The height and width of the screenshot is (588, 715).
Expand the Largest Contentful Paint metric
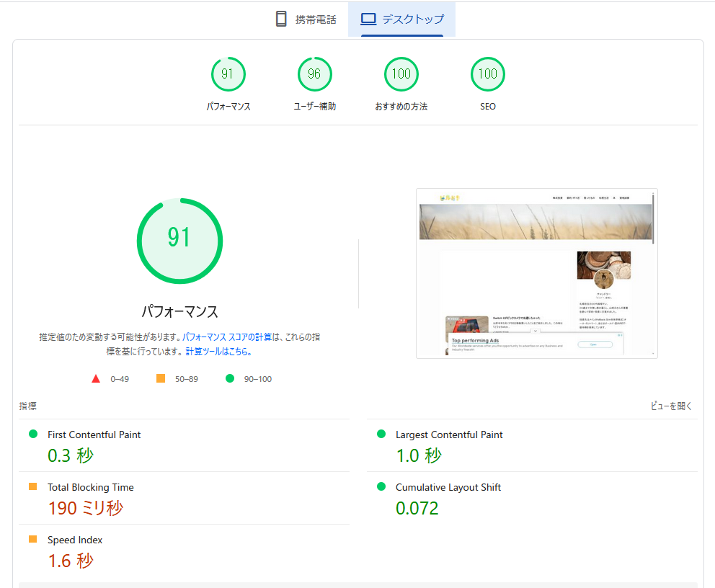[x=448, y=435]
